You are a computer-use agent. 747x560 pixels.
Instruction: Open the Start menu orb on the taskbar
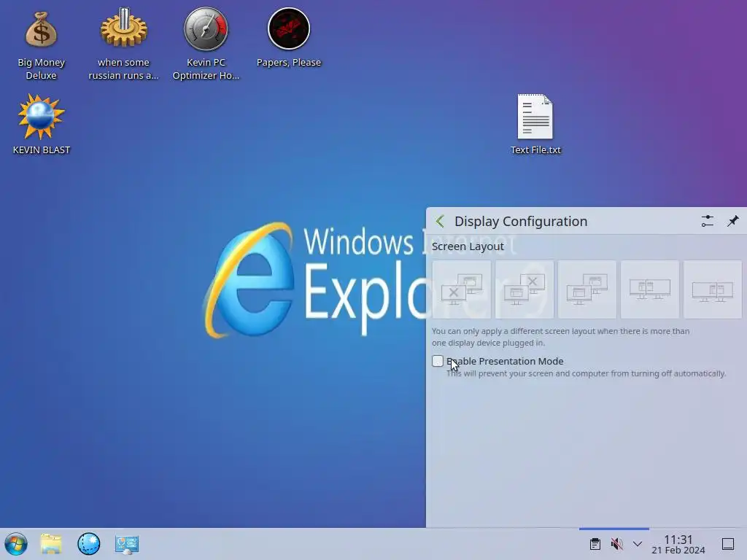[16, 544]
